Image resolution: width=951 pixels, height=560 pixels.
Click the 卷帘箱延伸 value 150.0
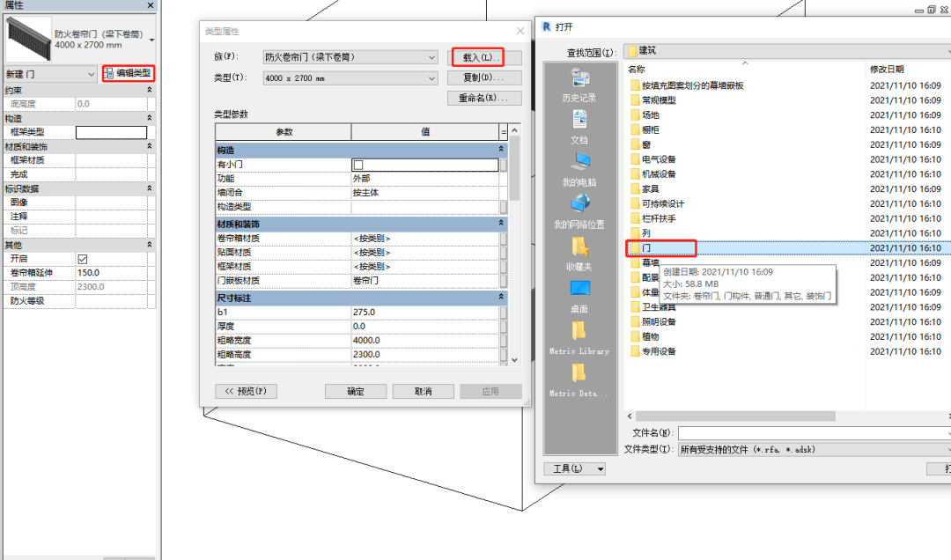(112, 273)
